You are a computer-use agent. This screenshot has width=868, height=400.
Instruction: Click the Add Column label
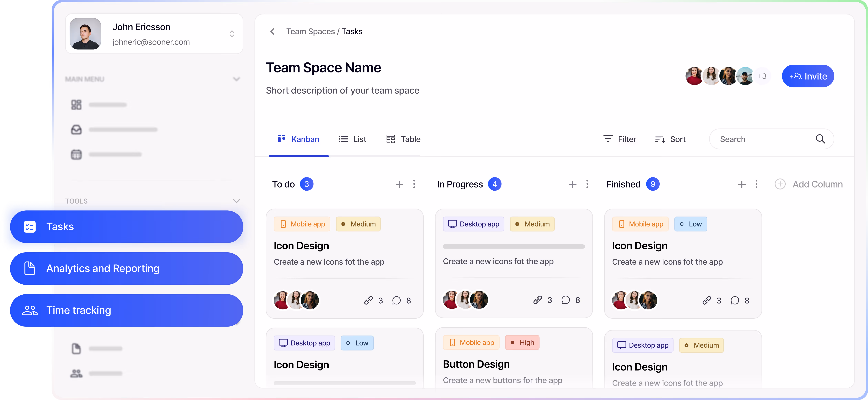click(x=818, y=184)
